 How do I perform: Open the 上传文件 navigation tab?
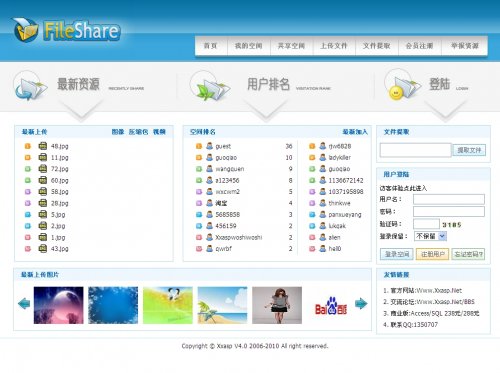(x=334, y=46)
